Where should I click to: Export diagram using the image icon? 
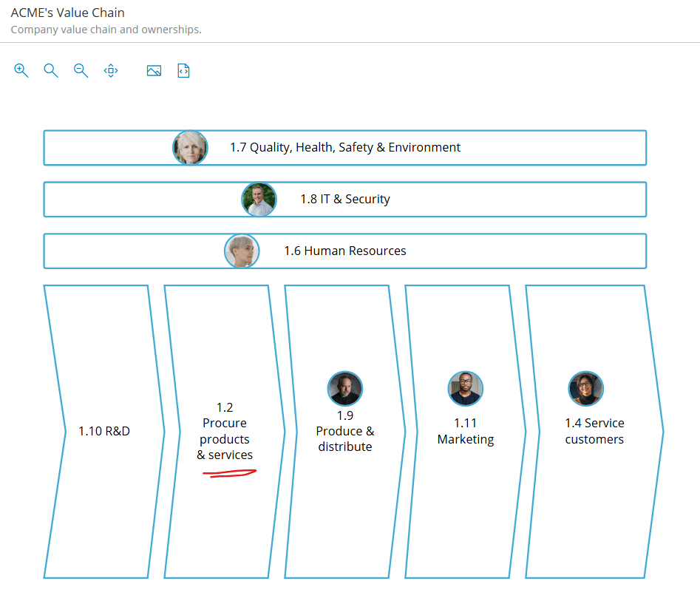pos(154,71)
